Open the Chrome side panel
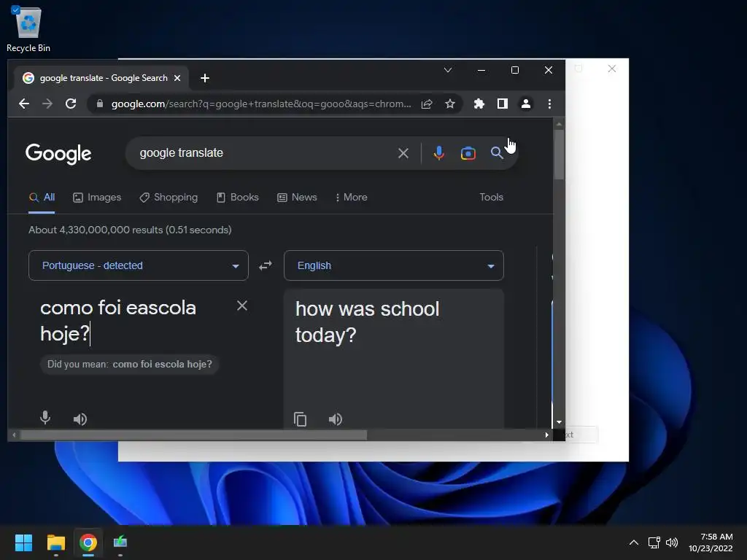This screenshot has height=560, width=747. pyautogui.click(x=502, y=104)
